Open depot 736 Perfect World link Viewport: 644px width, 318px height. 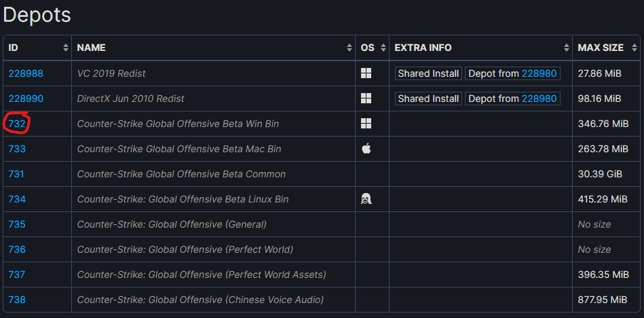[x=17, y=249]
